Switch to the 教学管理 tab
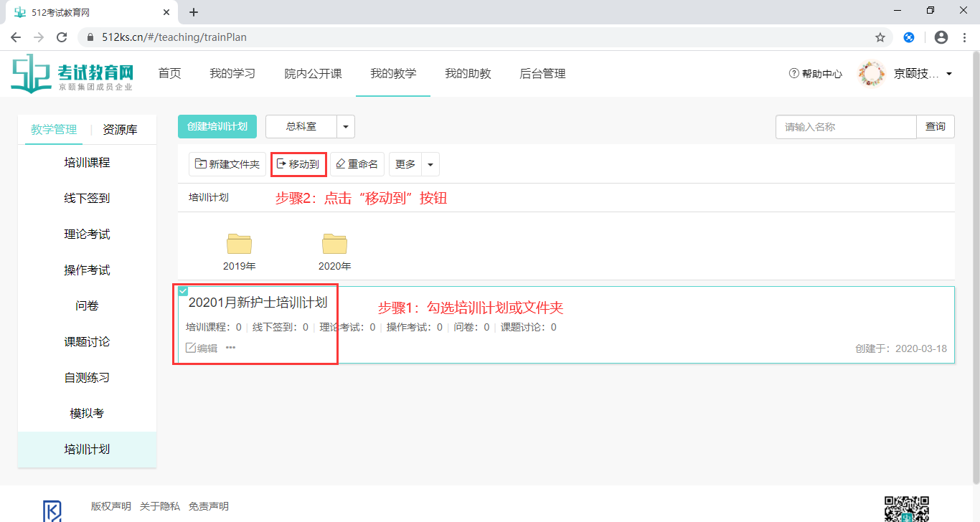 click(x=54, y=130)
